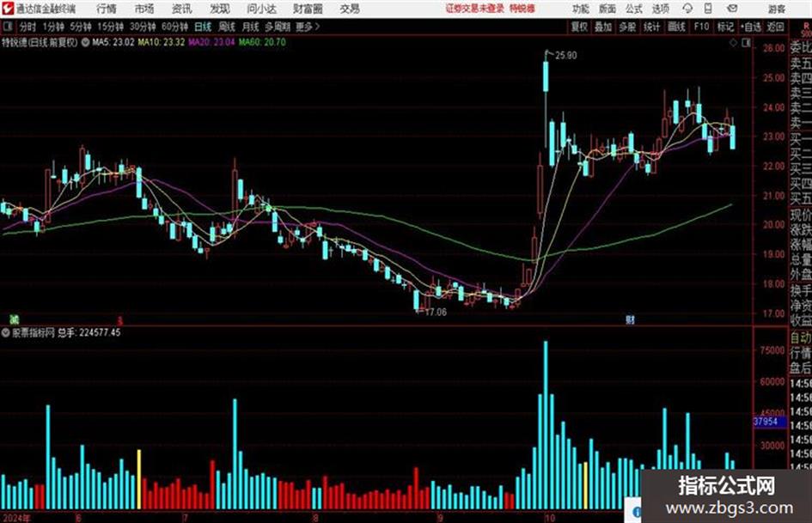This screenshot has height=523, width=812.
Task: Open the 财富圈 menu
Action: [308, 9]
